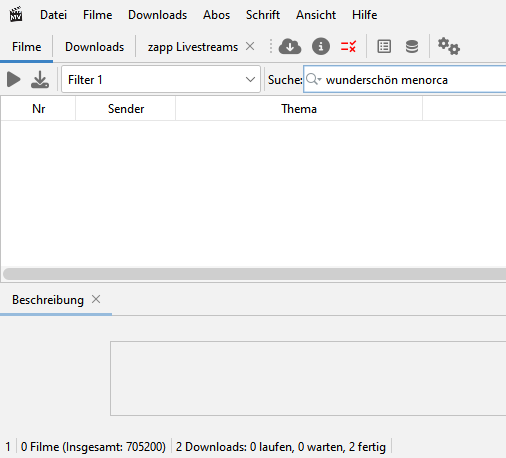Open the Abos menu
506x458 pixels.
(216, 15)
